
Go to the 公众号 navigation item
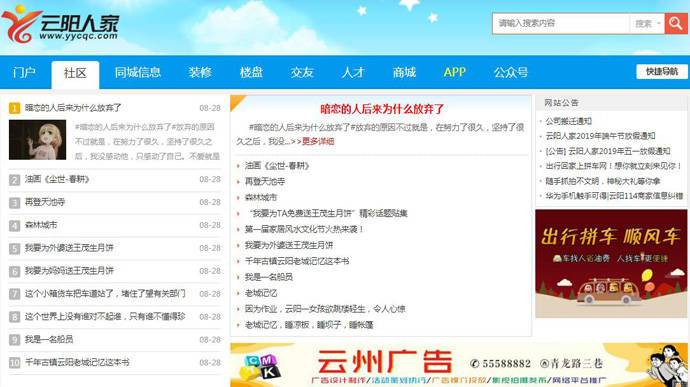click(x=510, y=73)
